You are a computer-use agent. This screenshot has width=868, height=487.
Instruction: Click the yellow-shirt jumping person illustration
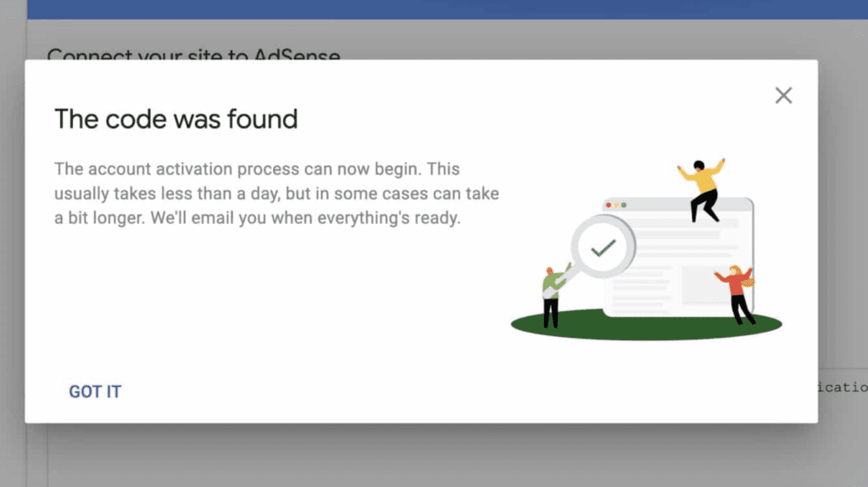(x=702, y=190)
